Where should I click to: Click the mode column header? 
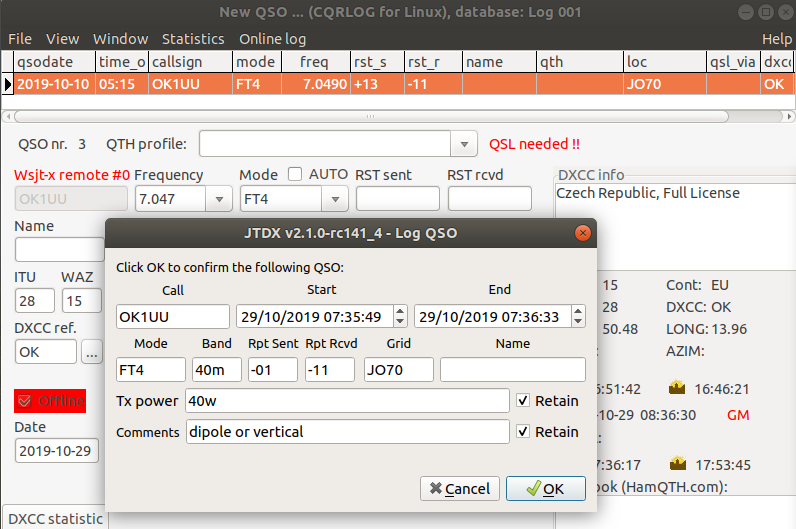pyautogui.click(x=257, y=62)
